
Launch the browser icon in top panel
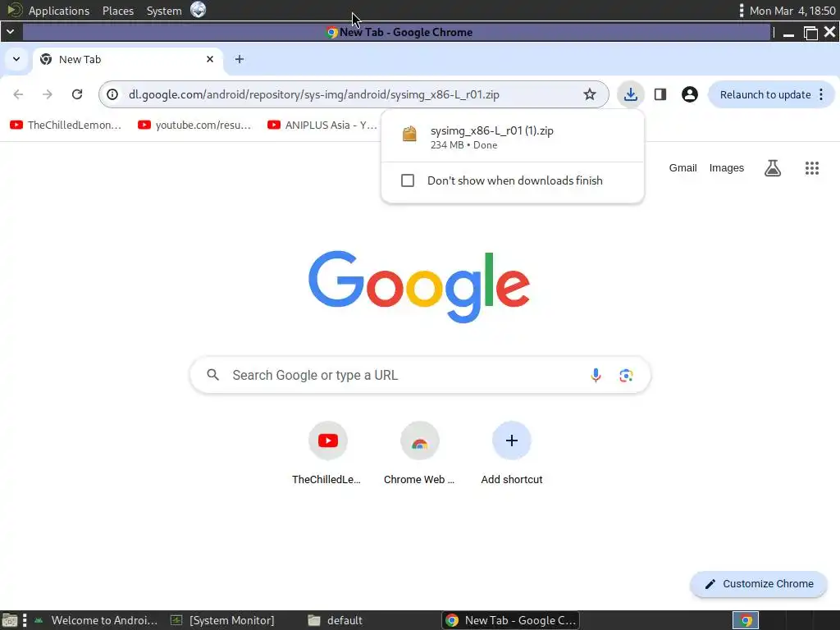coord(198,10)
